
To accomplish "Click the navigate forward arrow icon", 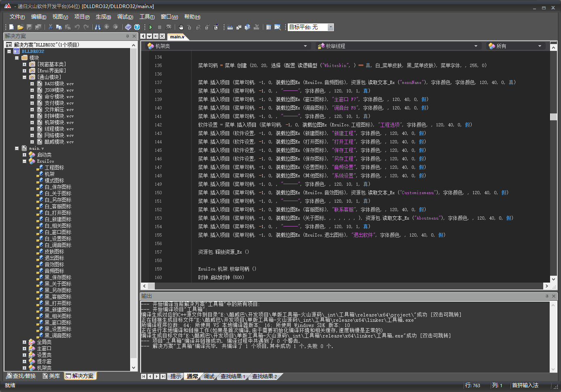I will (116, 27).
